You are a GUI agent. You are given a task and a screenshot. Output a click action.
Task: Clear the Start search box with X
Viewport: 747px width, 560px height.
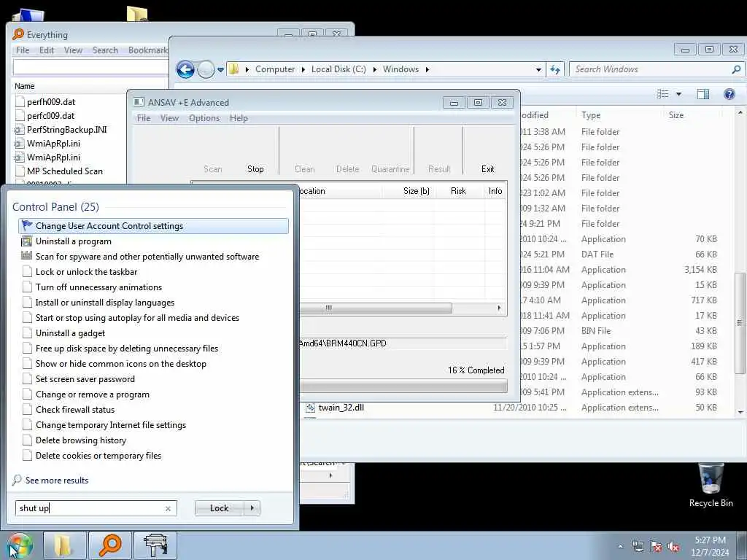(168, 508)
